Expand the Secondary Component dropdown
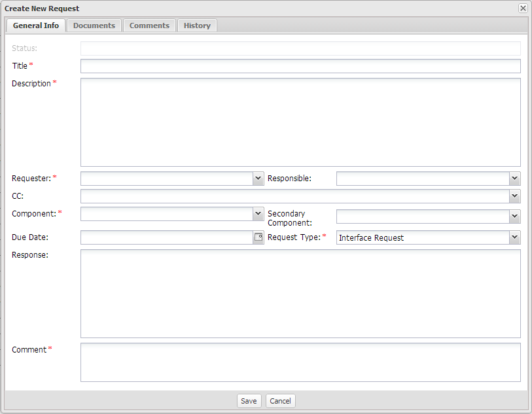Screen dimensions: 532x414 (x=514, y=216)
